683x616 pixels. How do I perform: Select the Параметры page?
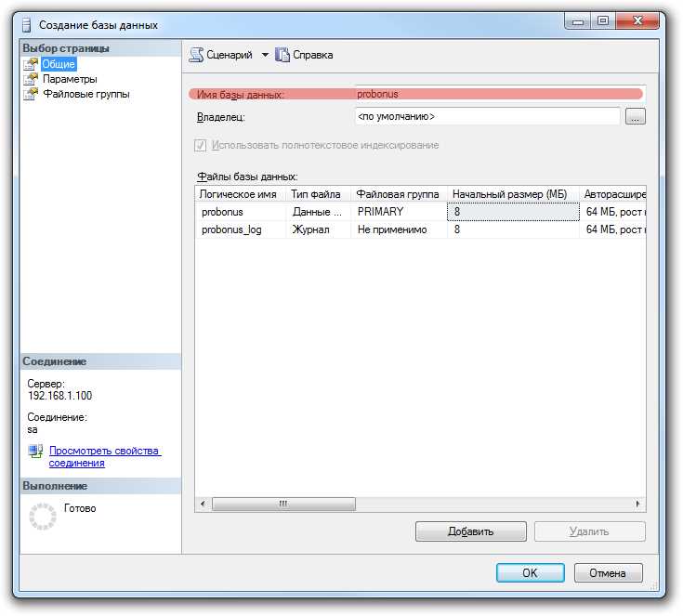[70, 79]
